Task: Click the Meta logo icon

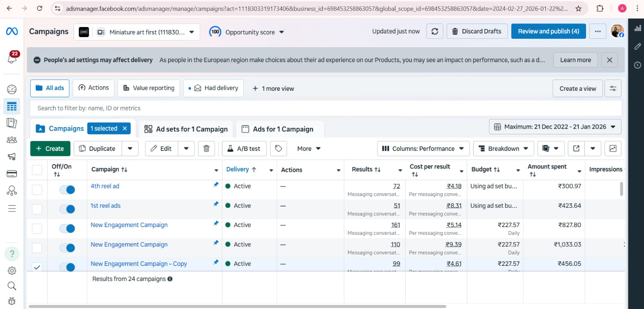Action: 12,31
